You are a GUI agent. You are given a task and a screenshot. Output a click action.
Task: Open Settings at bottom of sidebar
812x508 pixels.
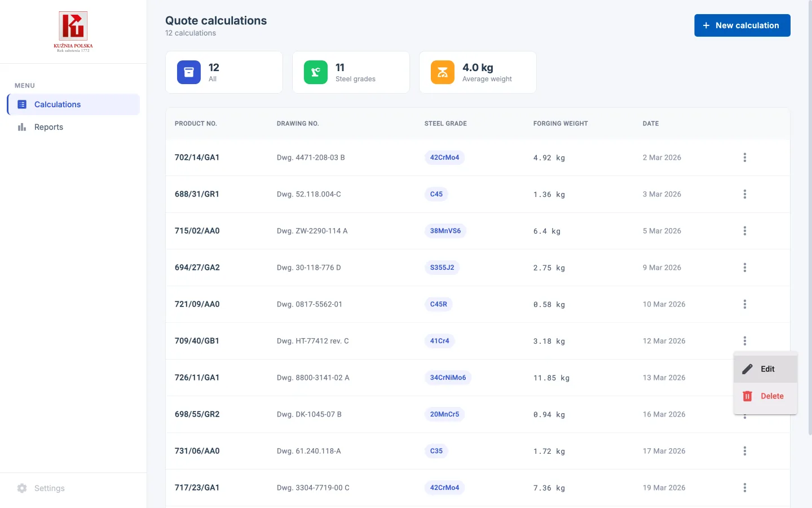[74, 488]
